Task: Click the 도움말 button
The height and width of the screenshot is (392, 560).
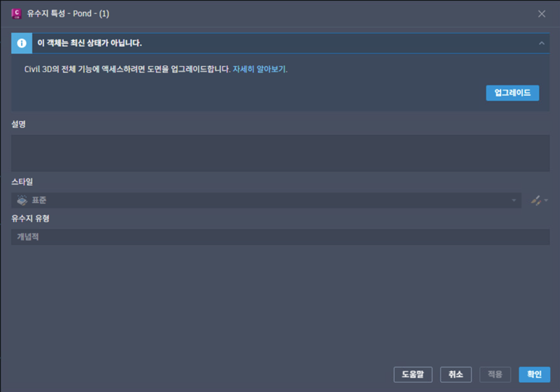Action: [413, 374]
